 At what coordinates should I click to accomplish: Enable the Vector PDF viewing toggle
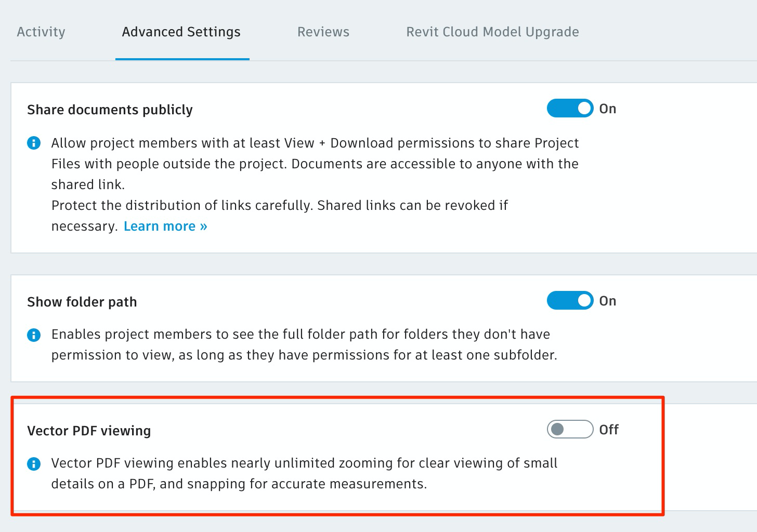pyautogui.click(x=570, y=430)
